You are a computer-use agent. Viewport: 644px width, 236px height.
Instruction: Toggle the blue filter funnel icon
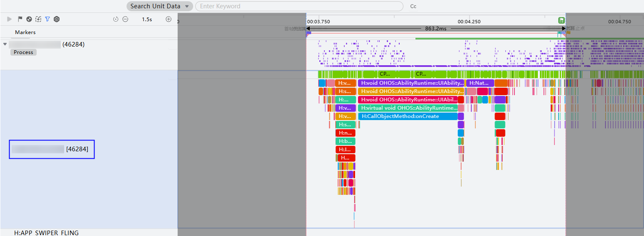[x=47, y=19]
